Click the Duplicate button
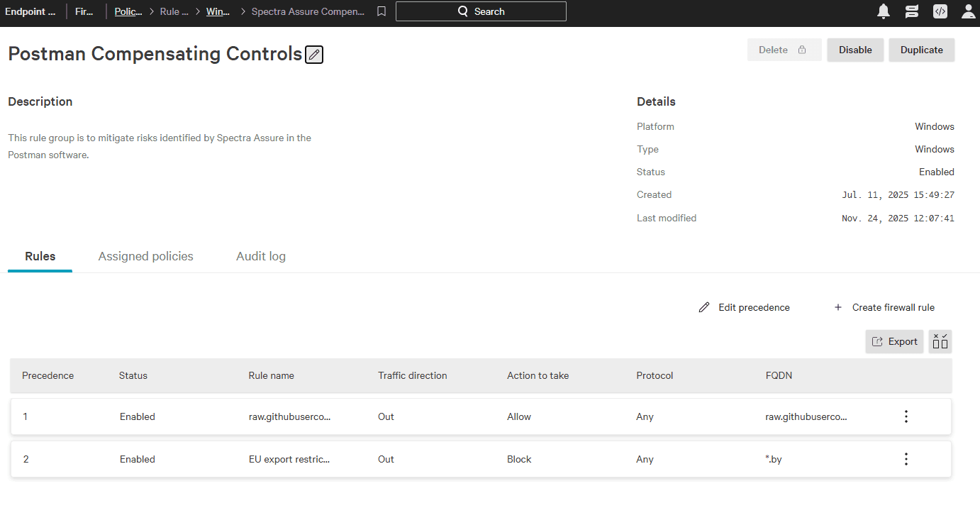The image size is (980, 525). (x=921, y=50)
